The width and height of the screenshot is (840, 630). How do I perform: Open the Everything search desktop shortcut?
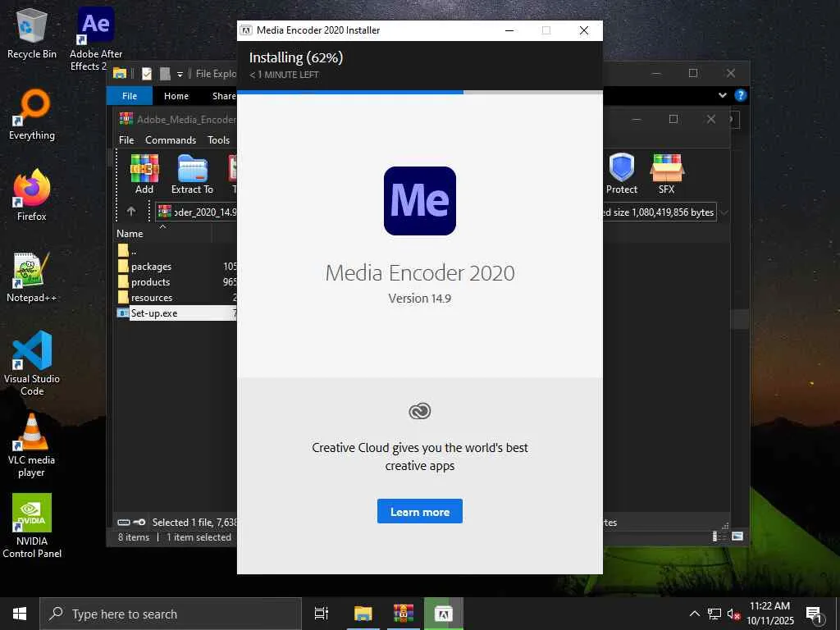32,115
